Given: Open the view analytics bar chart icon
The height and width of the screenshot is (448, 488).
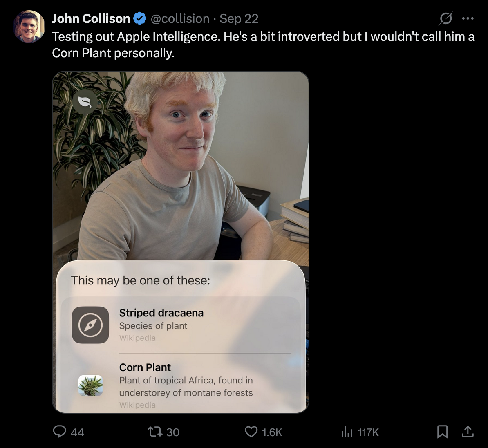Looking at the screenshot, I should click(347, 432).
